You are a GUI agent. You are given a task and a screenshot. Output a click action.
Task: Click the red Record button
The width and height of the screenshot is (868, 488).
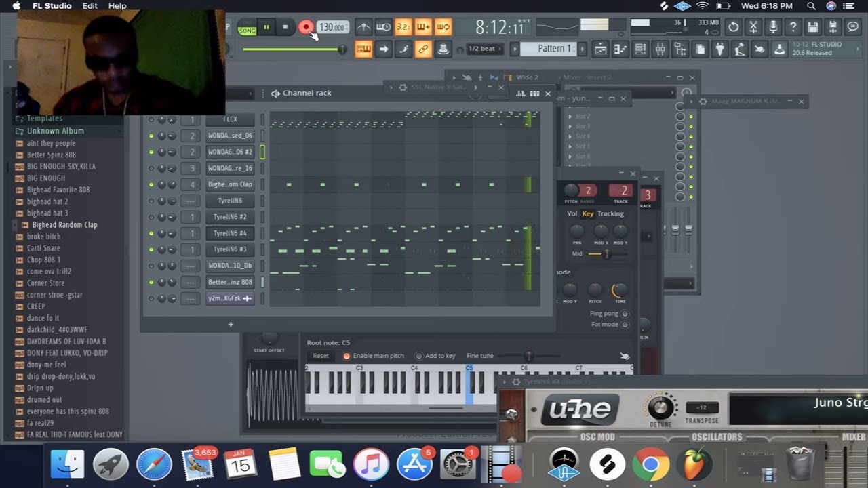(306, 27)
